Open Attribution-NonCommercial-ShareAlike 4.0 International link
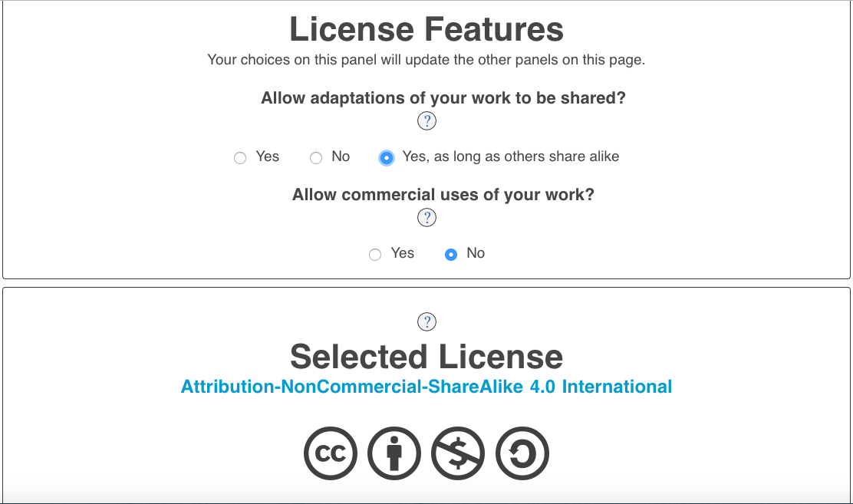The height and width of the screenshot is (504, 853). [x=426, y=387]
